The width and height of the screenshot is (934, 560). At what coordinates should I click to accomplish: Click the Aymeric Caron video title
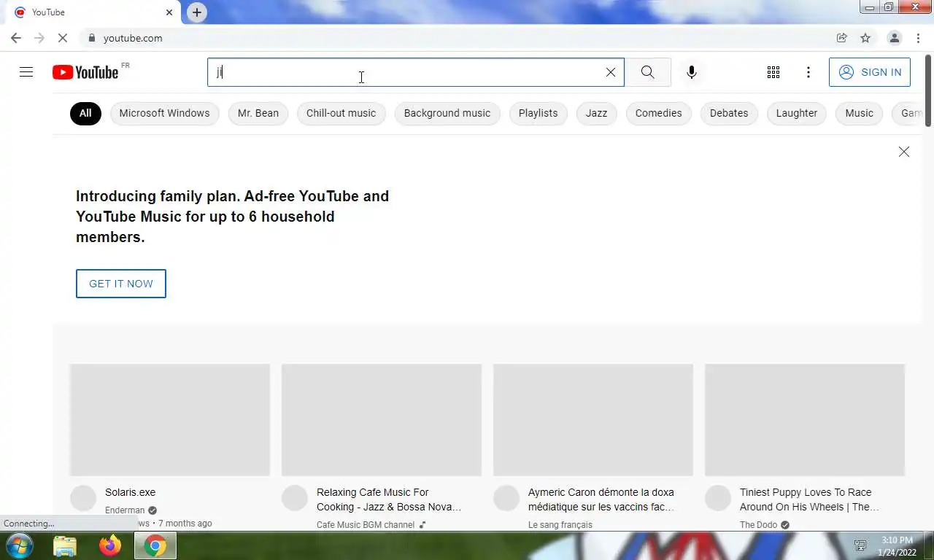(x=601, y=499)
